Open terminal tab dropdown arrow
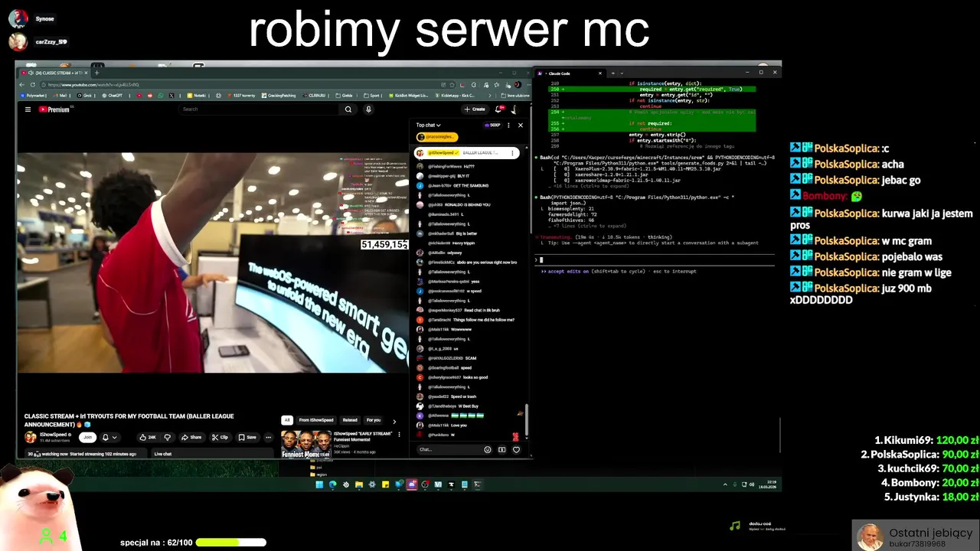This screenshot has height=551, width=980. (622, 73)
